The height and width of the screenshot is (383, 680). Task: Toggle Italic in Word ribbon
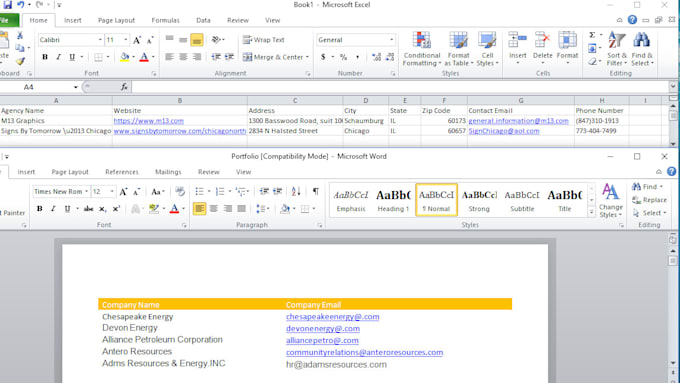tap(53, 209)
